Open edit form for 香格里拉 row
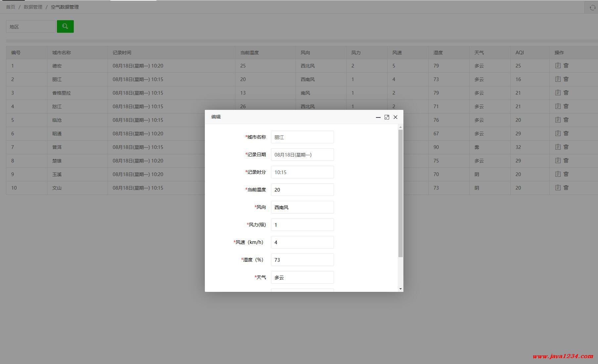 coord(558,93)
